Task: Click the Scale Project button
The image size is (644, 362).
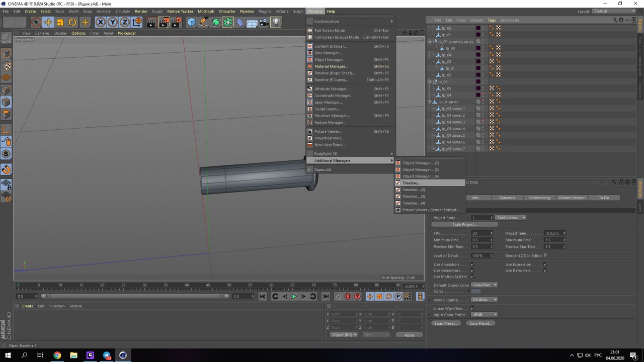Action: point(464,225)
